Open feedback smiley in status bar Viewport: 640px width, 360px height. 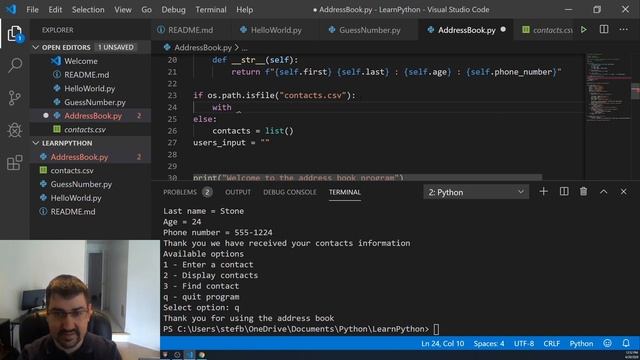607,344
